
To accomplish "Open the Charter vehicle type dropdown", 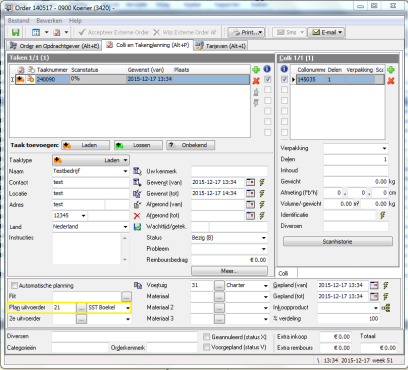I will [x=266, y=286].
